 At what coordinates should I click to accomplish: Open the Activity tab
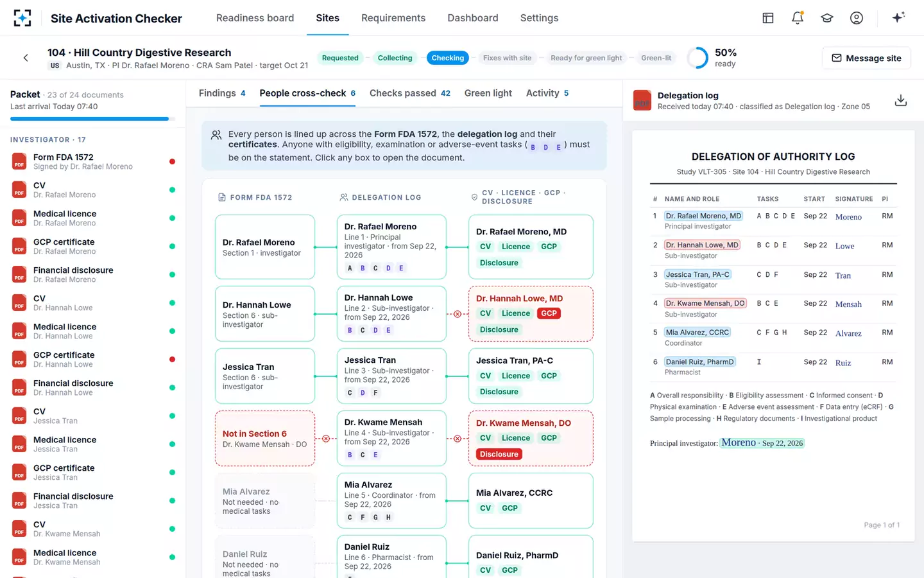547,93
